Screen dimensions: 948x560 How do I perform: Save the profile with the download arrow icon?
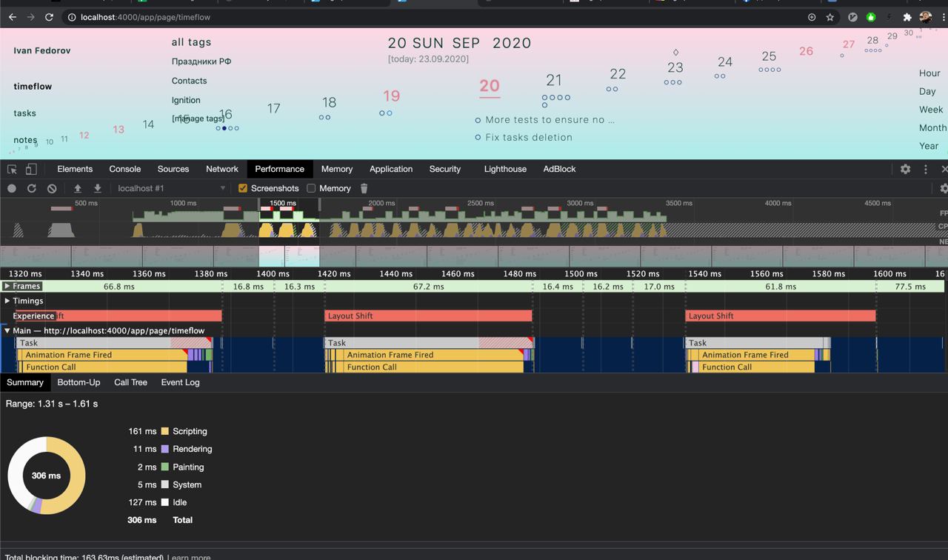pos(97,189)
